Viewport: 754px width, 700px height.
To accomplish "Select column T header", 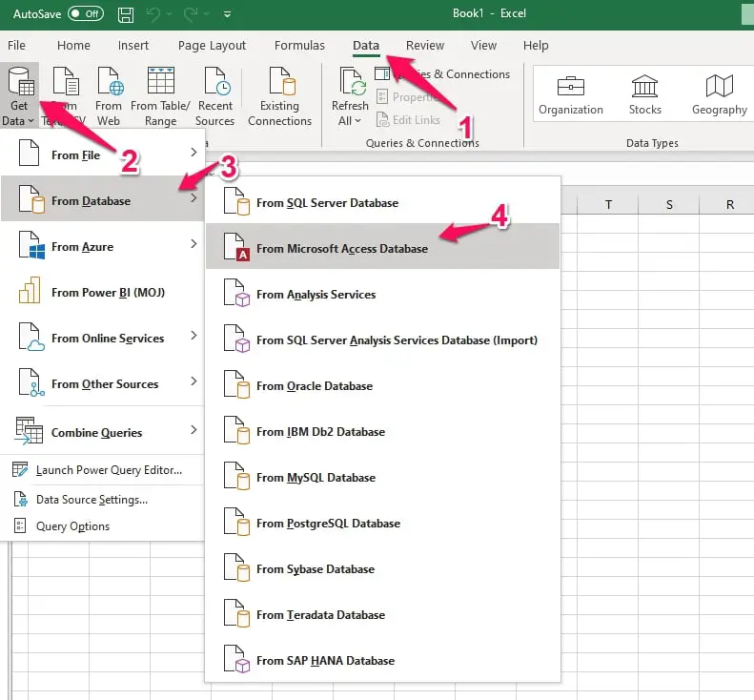I will [x=608, y=204].
